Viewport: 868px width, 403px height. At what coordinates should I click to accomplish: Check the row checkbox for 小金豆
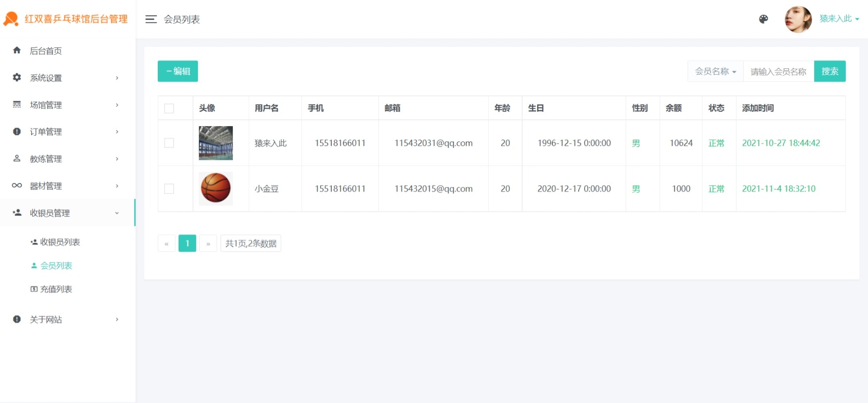169,189
